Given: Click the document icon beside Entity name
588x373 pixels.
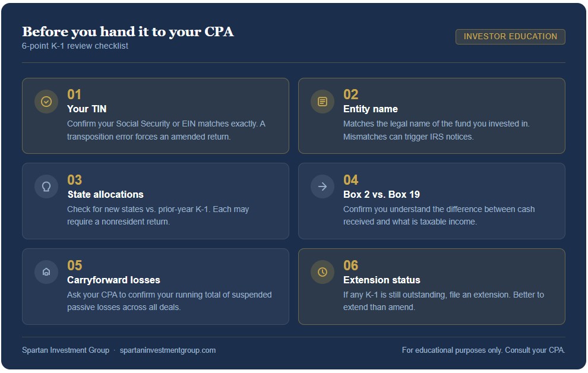Looking at the screenshot, I should [323, 102].
